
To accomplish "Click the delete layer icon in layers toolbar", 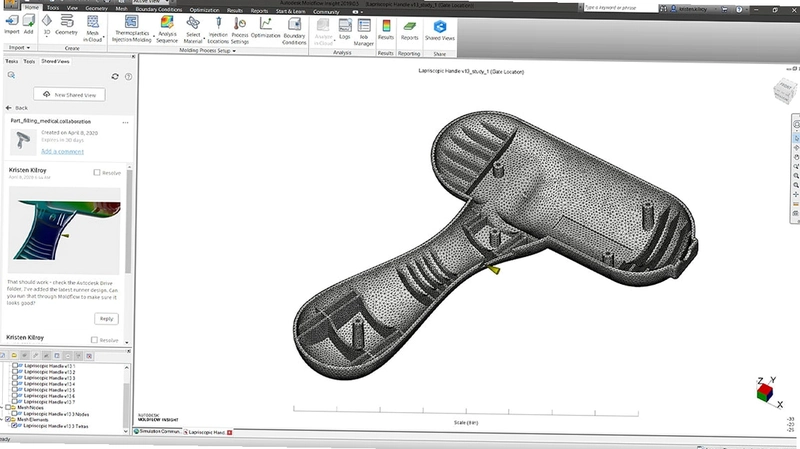I will (89, 356).
